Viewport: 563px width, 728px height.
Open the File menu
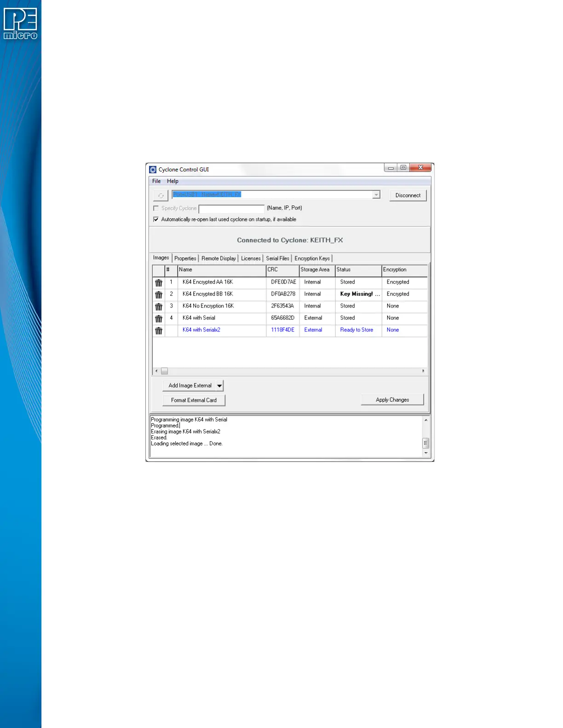coord(156,181)
